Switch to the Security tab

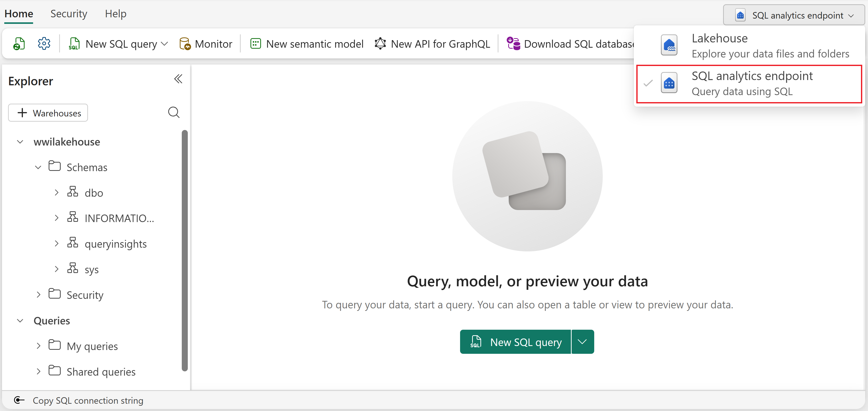click(69, 14)
